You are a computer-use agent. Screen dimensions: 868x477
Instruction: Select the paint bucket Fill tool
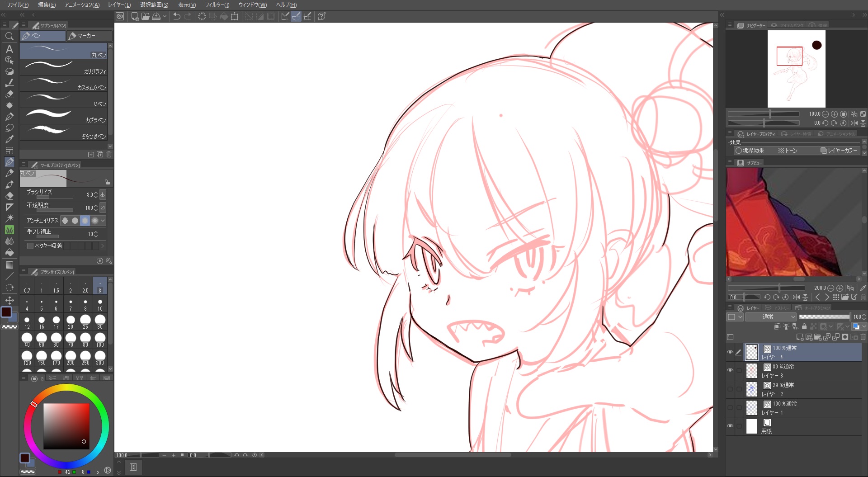[x=9, y=253]
